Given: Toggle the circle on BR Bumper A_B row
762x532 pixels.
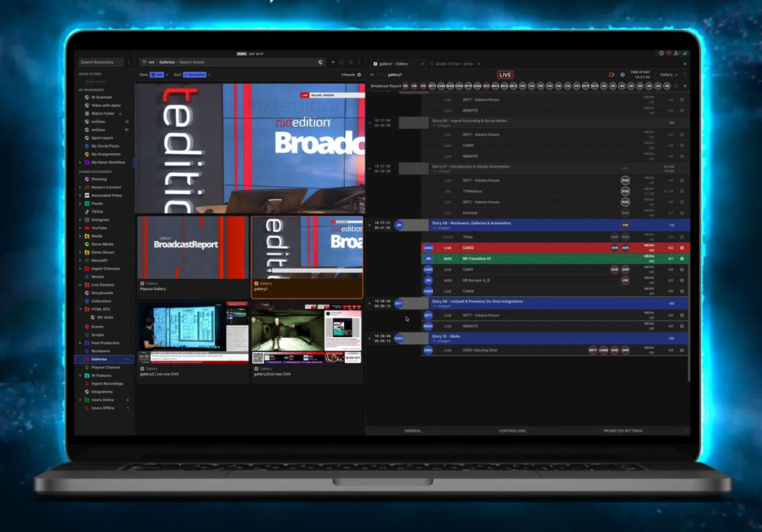Looking at the screenshot, I should [x=682, y=280].
